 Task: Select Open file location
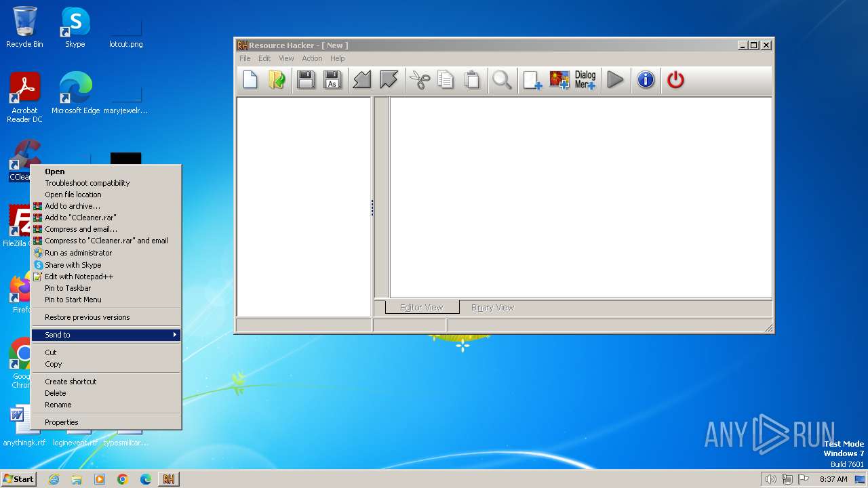tap(106, 195)
